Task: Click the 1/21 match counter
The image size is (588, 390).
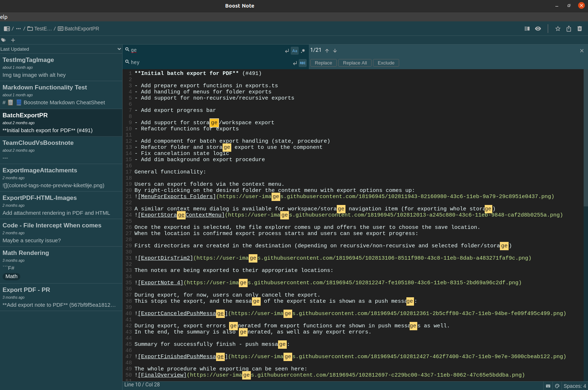Action: tap(316, 50)
